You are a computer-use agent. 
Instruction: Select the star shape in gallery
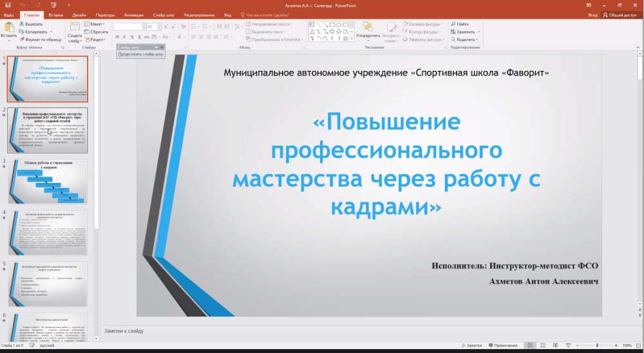coord(345,38)
